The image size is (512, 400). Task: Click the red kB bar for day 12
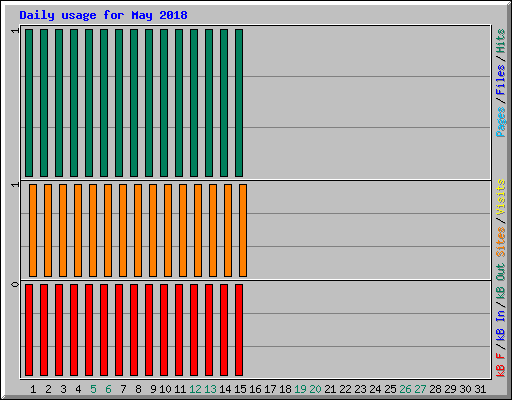tap(194, 330)
